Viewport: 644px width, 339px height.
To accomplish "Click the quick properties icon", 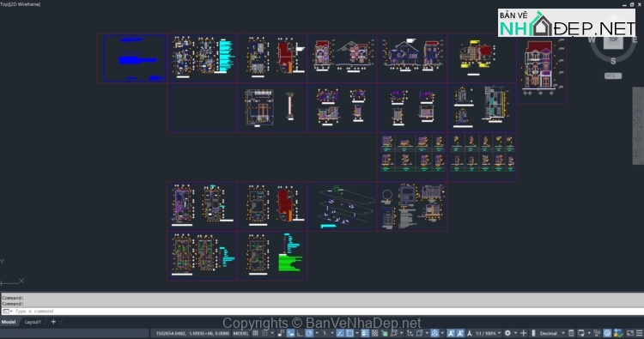I will tap(571, 333).
